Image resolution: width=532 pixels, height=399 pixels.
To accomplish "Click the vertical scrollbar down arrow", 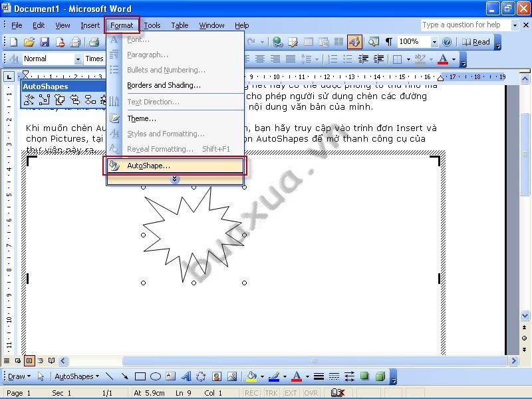I will [525, 316].
